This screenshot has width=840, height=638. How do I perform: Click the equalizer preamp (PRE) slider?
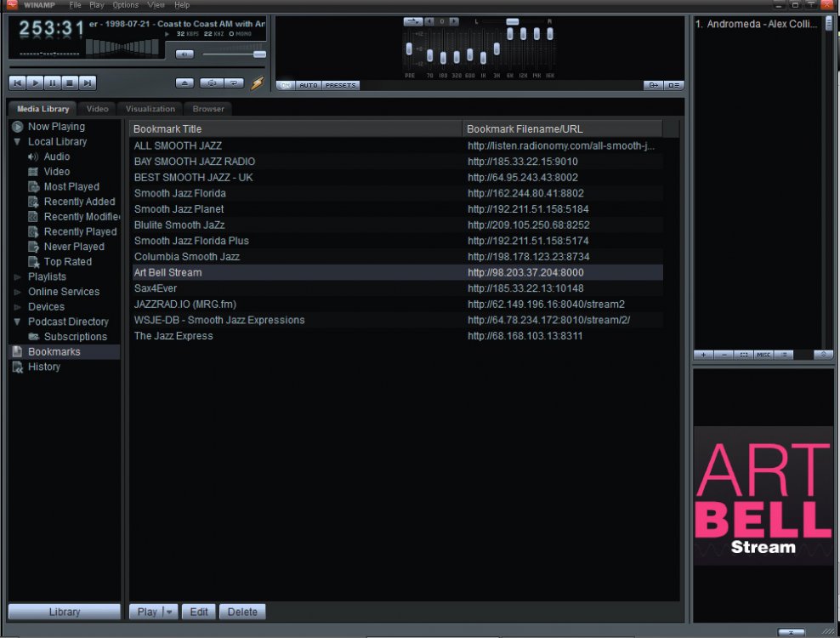pyautogui.click(x=409, y=49)
